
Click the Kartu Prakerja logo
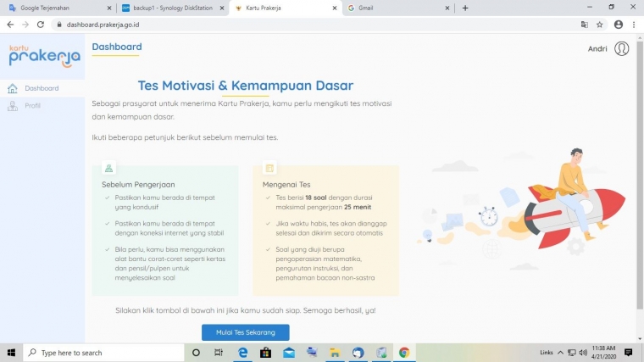point(44,56)
